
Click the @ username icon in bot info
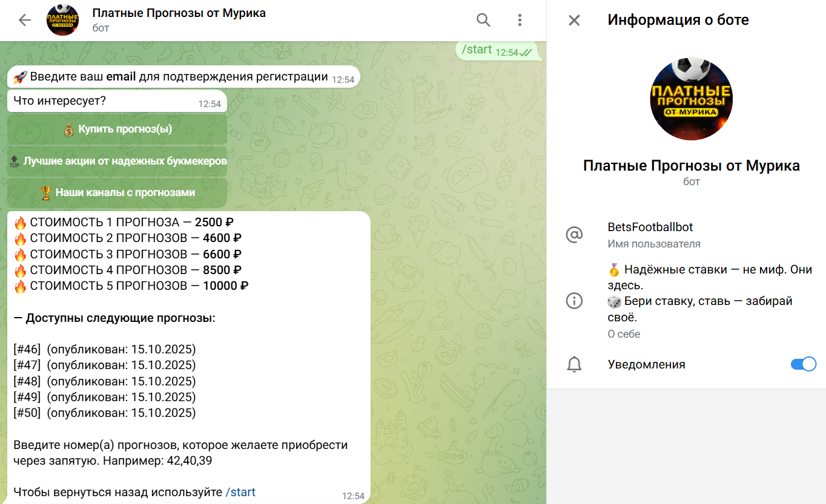573,235
